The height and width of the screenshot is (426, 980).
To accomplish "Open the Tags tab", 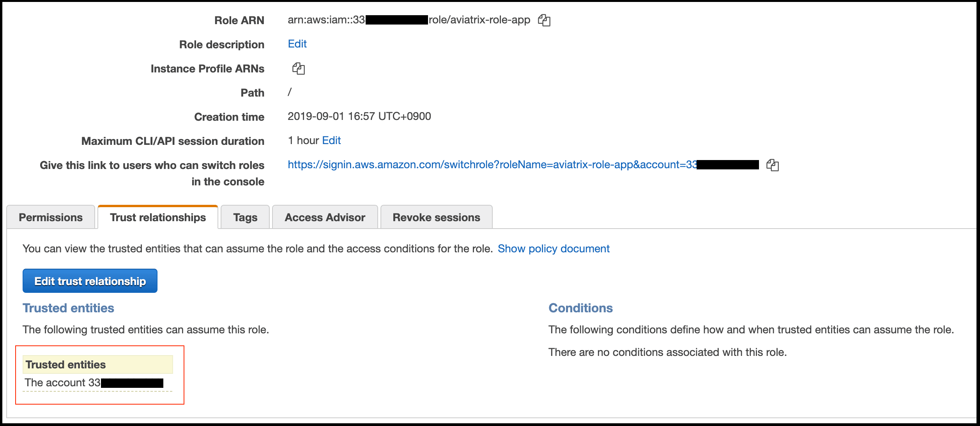I will [245, 217].
